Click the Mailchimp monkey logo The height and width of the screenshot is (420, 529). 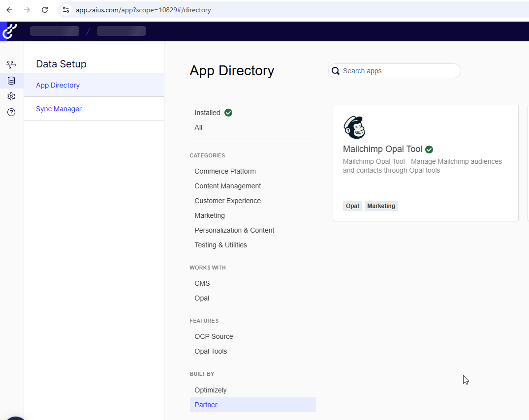[x=354, y=128]
